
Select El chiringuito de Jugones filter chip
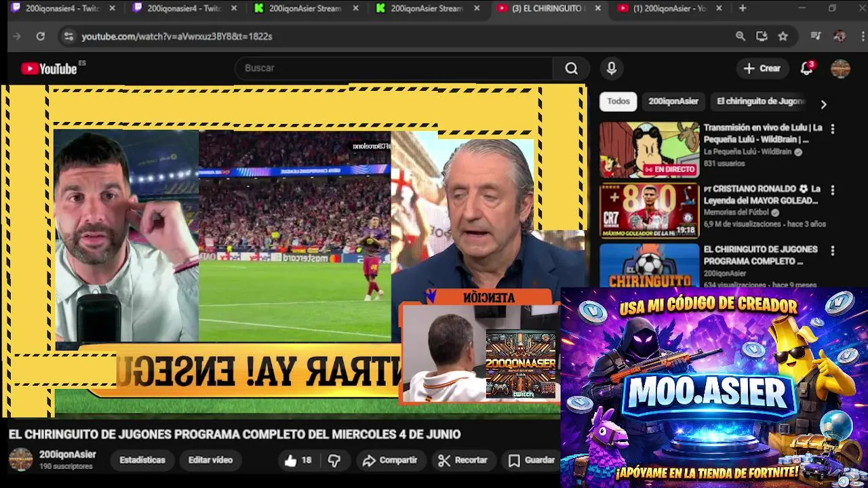pos(760,101)
